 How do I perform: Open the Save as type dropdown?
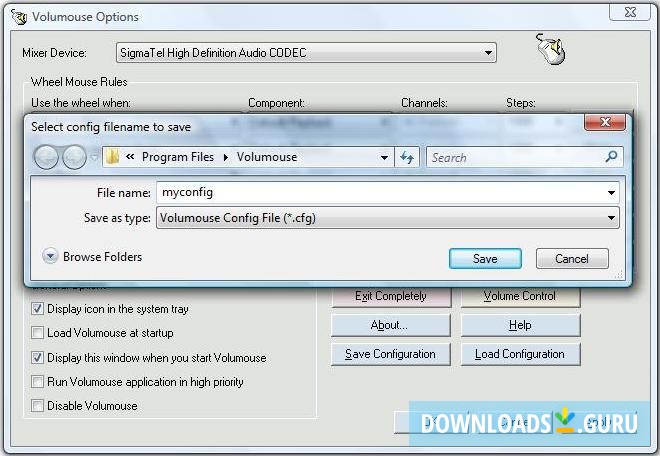388,218
